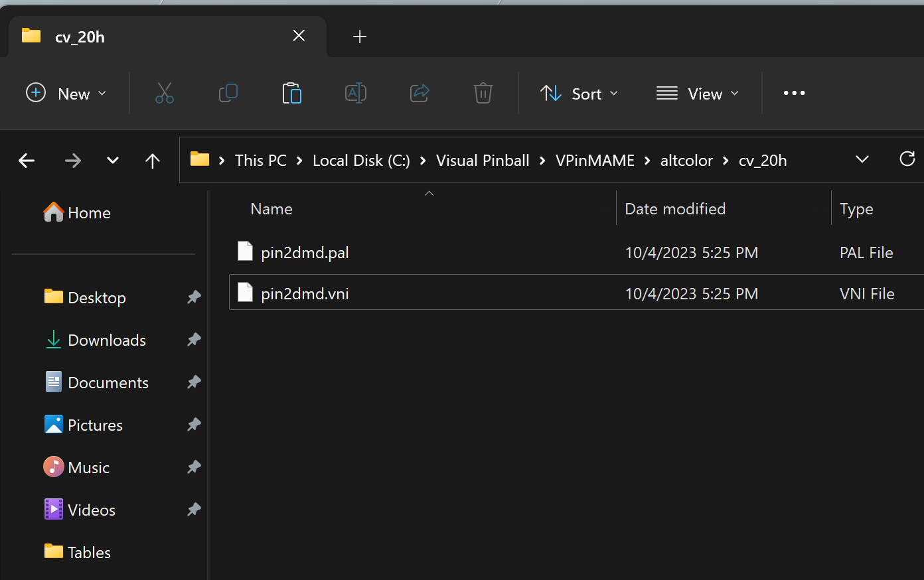This screenshot has height=580, width=924.
Task: Open the New item dropdown
Action: tap(66, 94)
